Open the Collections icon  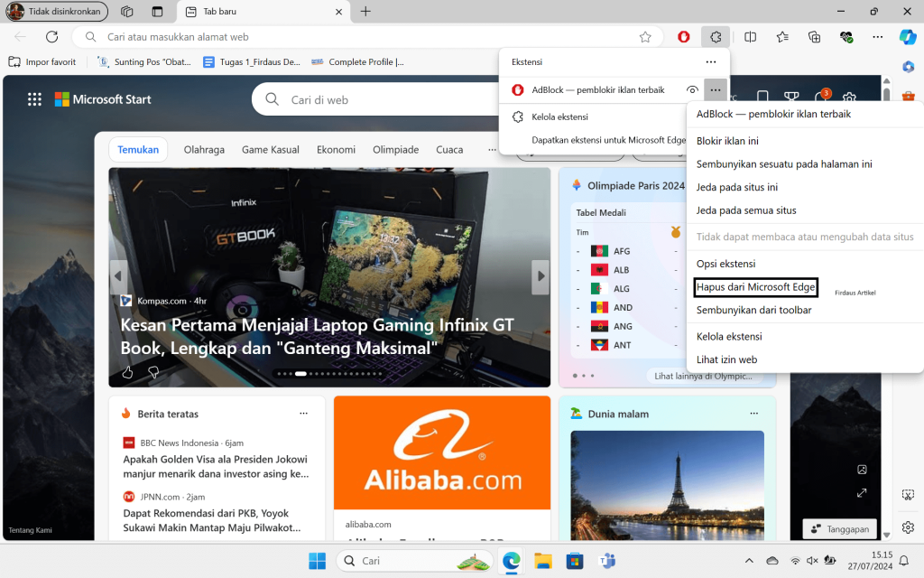click(x=815, y=37)
